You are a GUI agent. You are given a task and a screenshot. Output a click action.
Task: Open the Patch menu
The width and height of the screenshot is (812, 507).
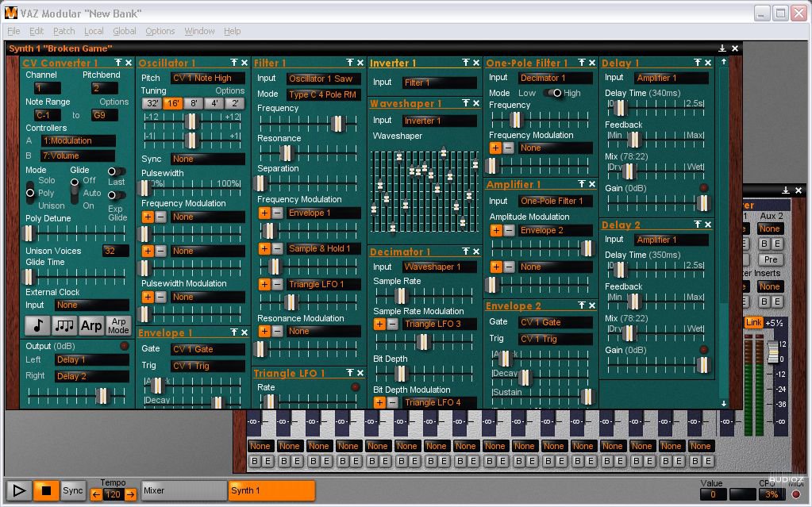(63, 31)
